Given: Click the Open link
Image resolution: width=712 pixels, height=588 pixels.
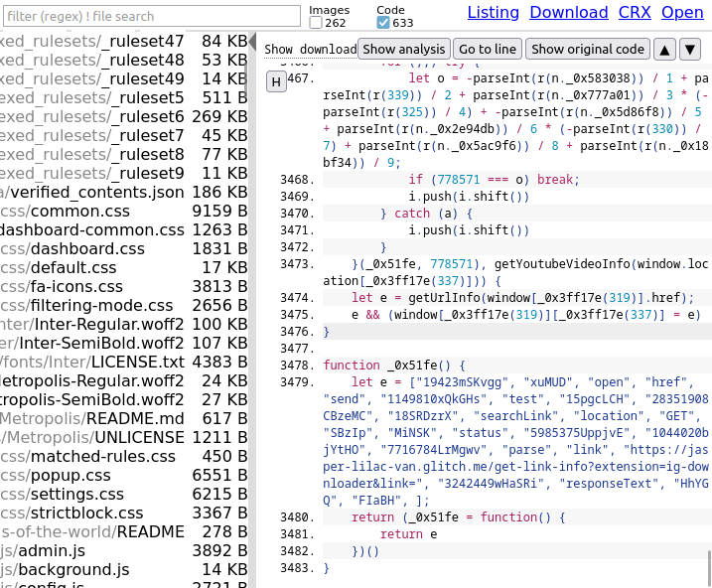Looking at the screenshot, I should (682, 12).
